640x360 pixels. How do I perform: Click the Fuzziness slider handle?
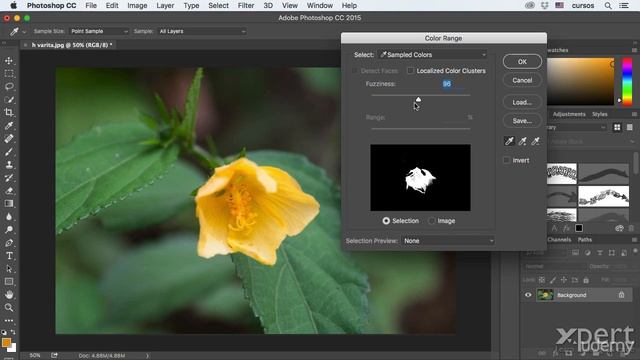click(x=418, y=99)
